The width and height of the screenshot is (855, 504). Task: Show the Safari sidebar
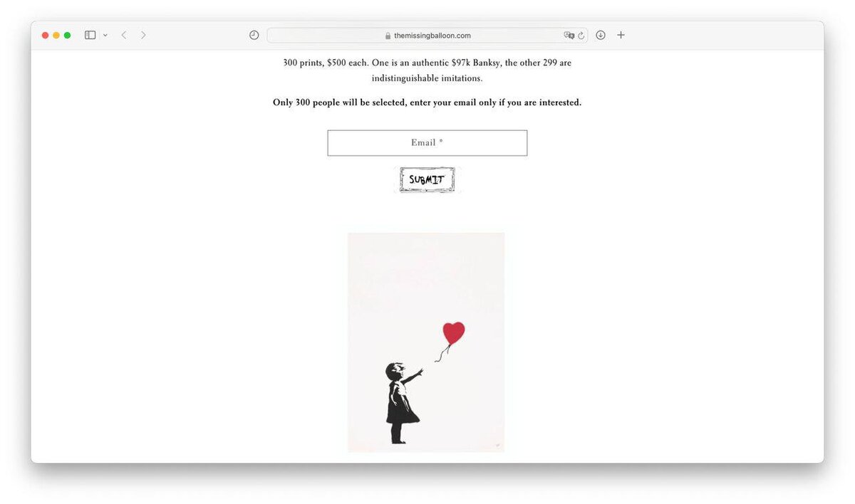pos(90,35)
